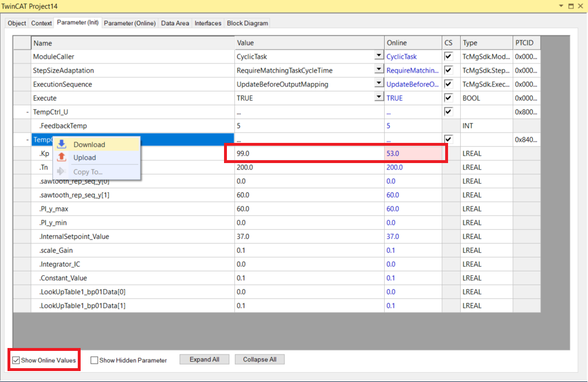Choose Copy To... from the context menu
Image resolution: width=588 pixels, height=382 pixels.
[97, 172]
